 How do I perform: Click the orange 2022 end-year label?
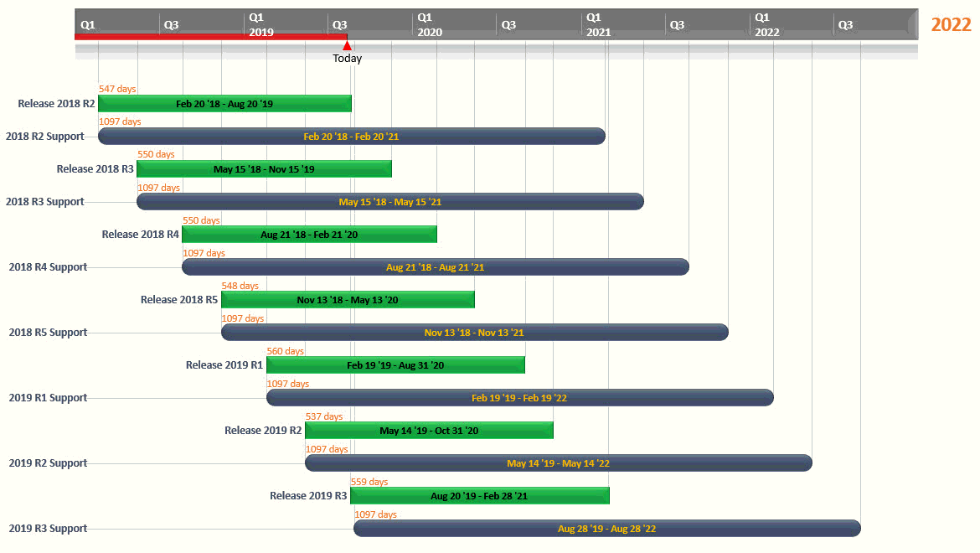951,24
